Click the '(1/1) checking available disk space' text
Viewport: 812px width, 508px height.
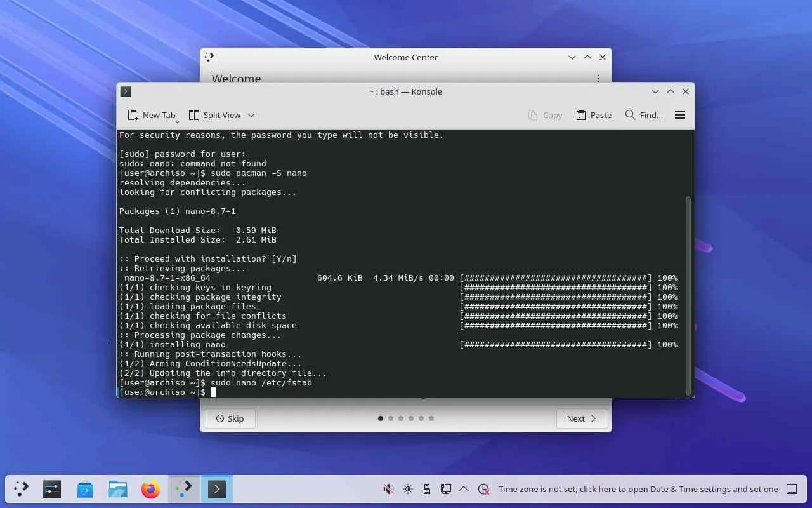coord(208,325)
